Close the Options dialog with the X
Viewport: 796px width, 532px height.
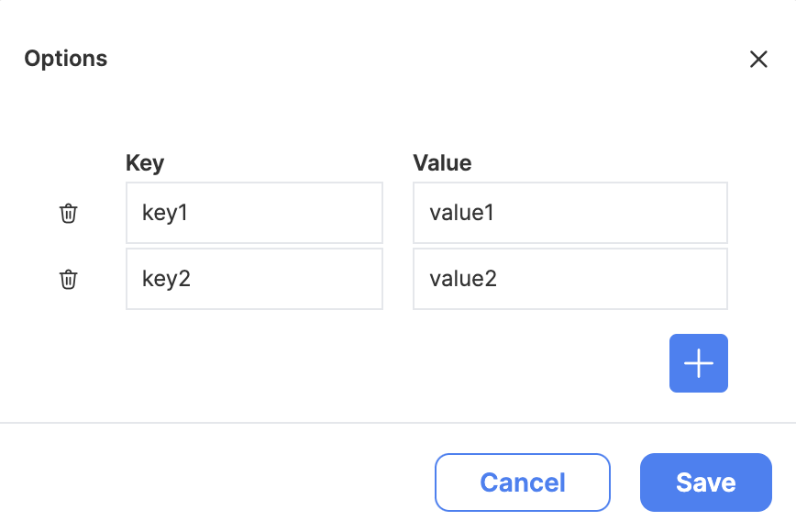[x=758, y=59]
